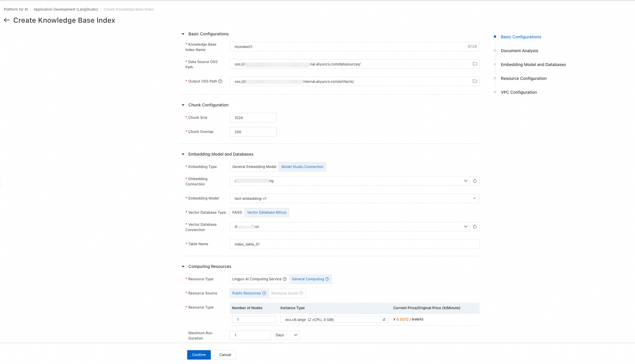
Task: Click the back arrow beside the page title
Action: coord(7,20)
